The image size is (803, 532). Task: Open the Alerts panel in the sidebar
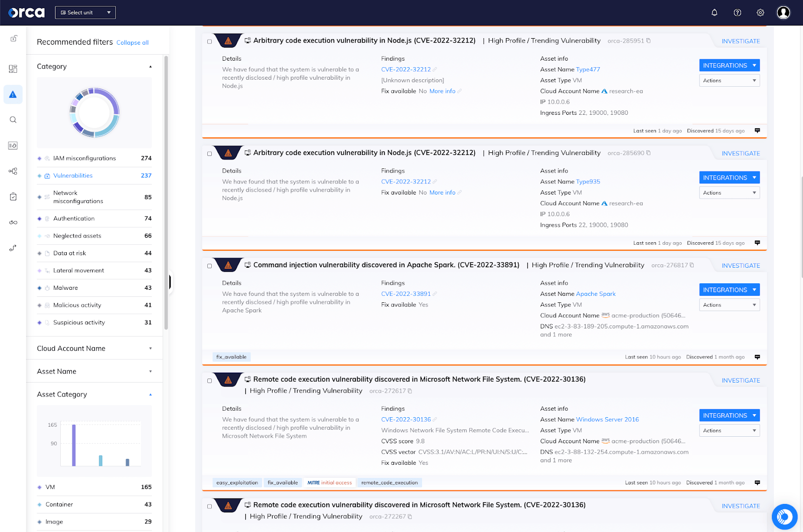[13, 94]
